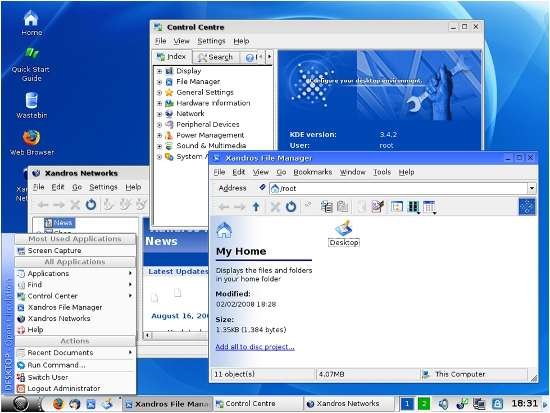Select the Index tab in Control Centre
The width and height of the screenshot is (550, 413).
click(172, 56)
